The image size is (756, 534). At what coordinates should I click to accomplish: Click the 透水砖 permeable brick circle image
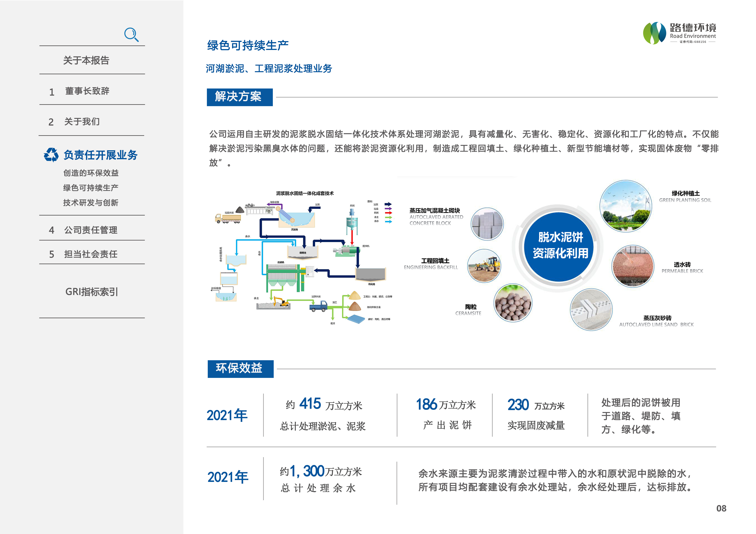633,266
